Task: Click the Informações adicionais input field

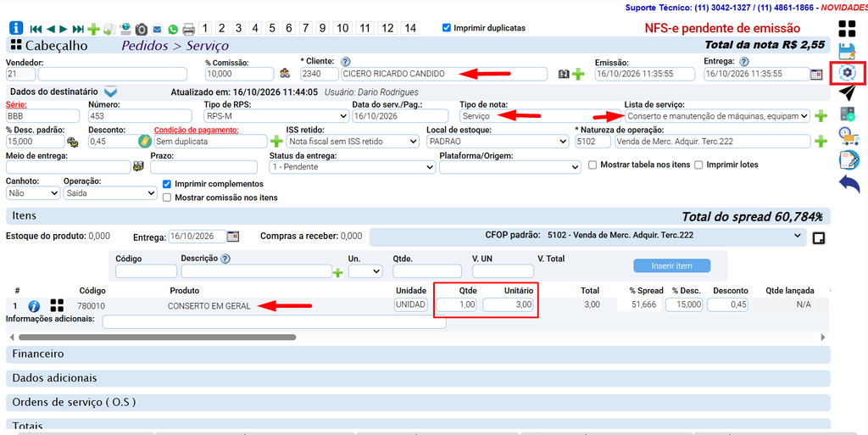Action: pos(274,321)
